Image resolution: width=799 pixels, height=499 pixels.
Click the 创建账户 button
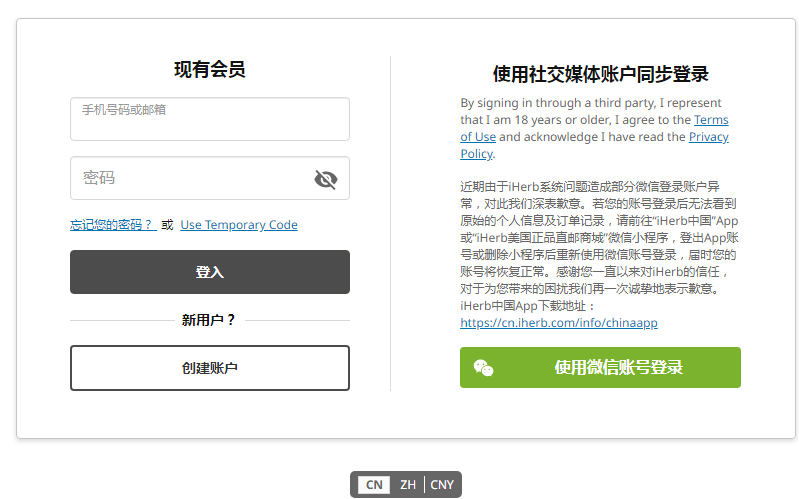point(209,368)
